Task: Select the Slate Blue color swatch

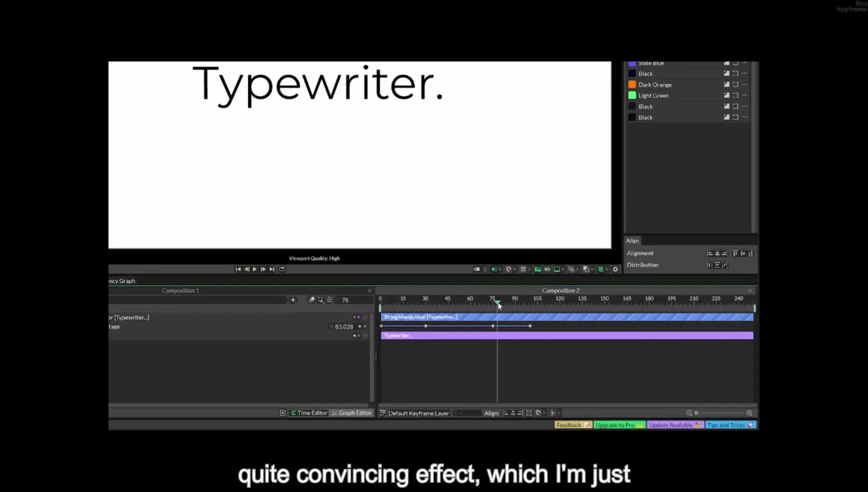Action: coord(632,63)
